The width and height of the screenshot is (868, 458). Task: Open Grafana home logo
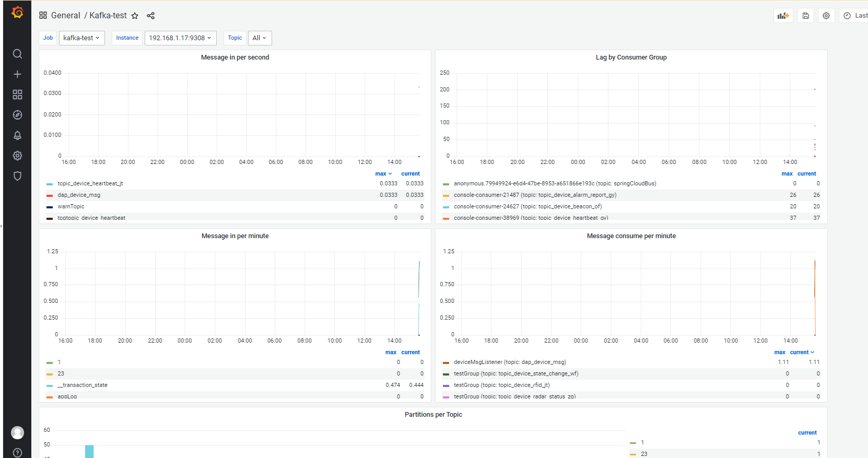tap(17, 12)
